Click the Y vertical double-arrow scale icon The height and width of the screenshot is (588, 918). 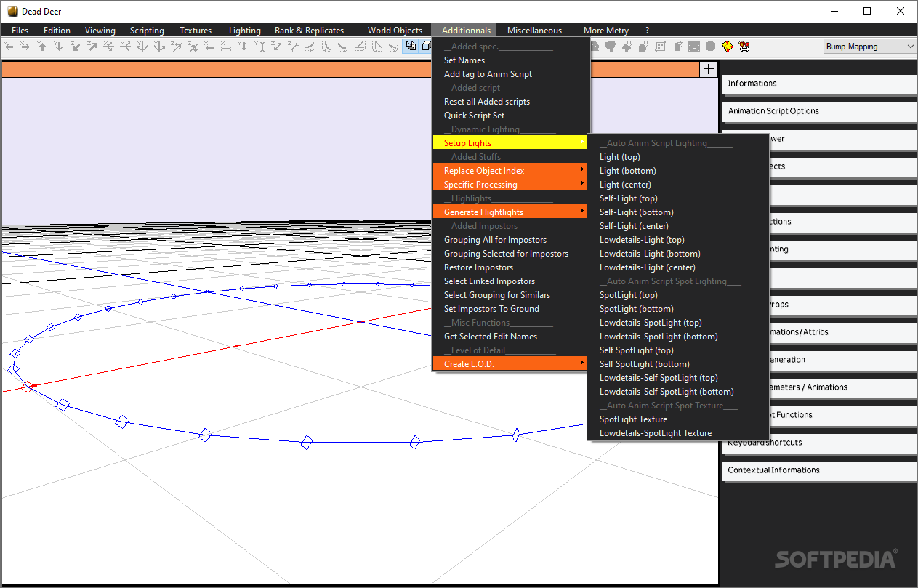tap(243, 46)
